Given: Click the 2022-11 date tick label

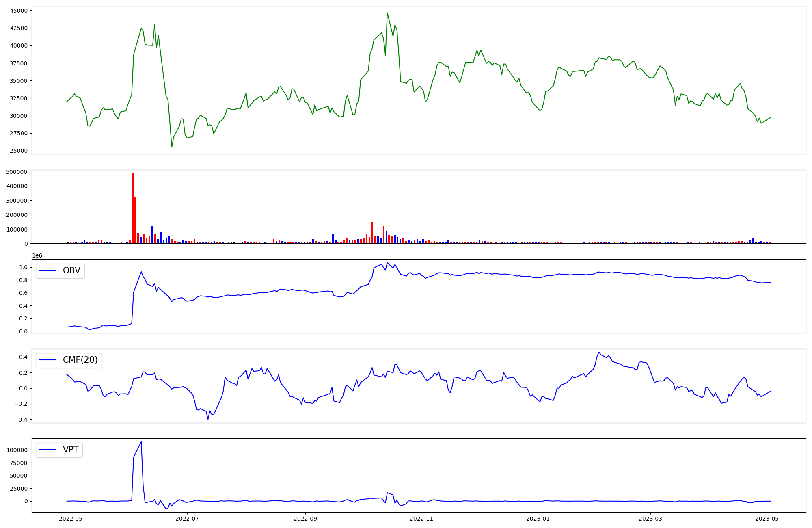Looking at the screenshot, I should point(422,519).
